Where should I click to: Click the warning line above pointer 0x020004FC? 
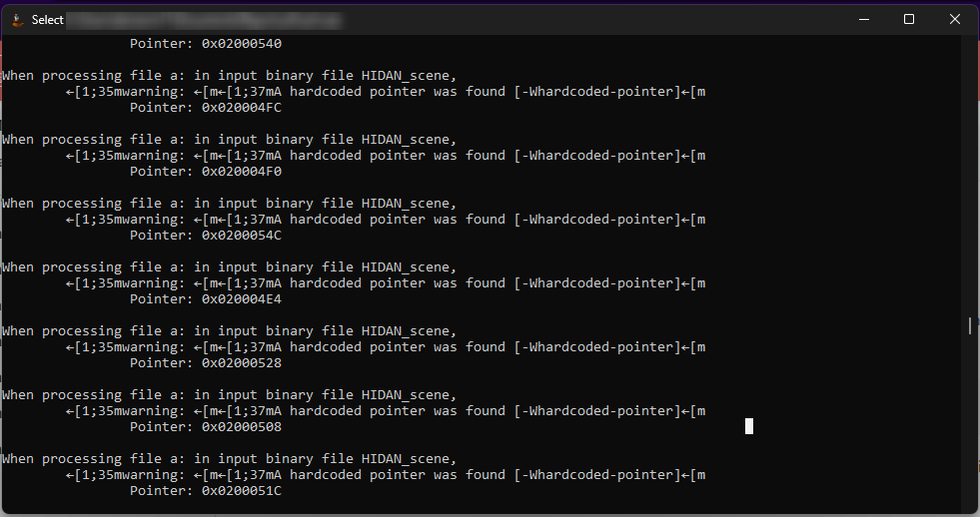(x=386, y=92)
